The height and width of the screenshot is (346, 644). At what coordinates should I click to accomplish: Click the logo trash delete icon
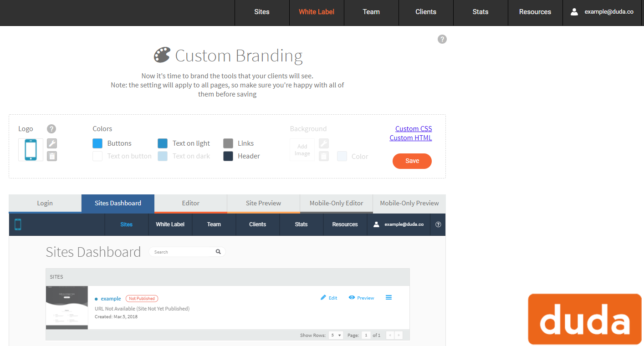[52, 156]
